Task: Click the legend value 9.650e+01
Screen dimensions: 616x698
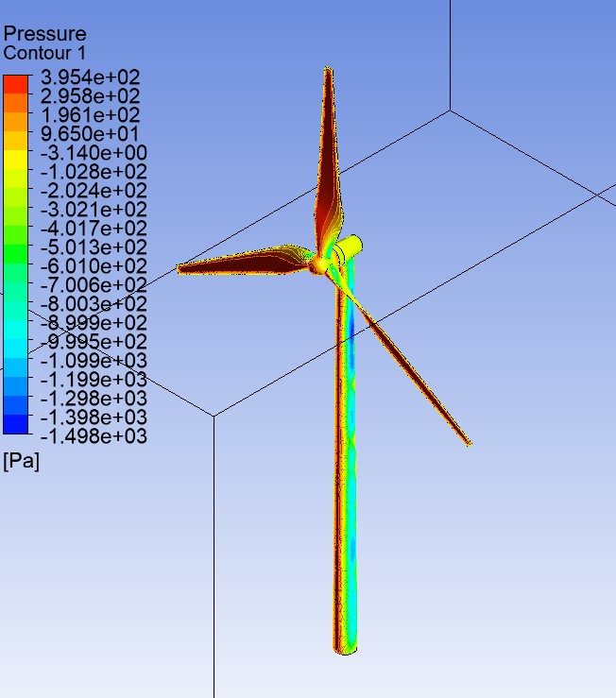Action: point(90,134)
